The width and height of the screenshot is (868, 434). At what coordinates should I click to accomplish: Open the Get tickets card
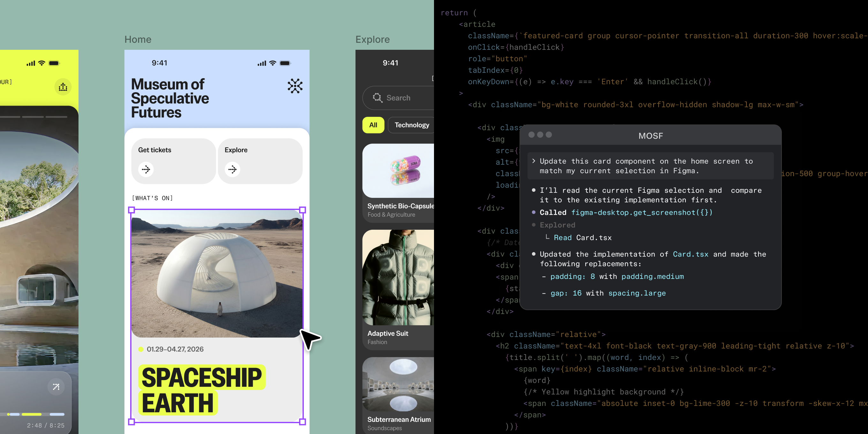[x=174, y=161]
